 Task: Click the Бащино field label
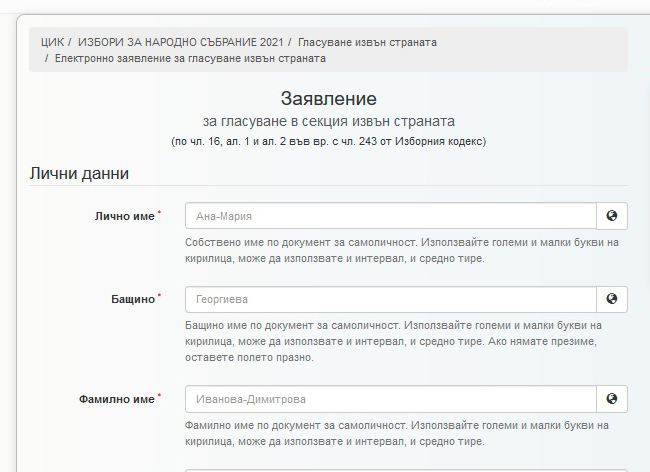[133, 299]
